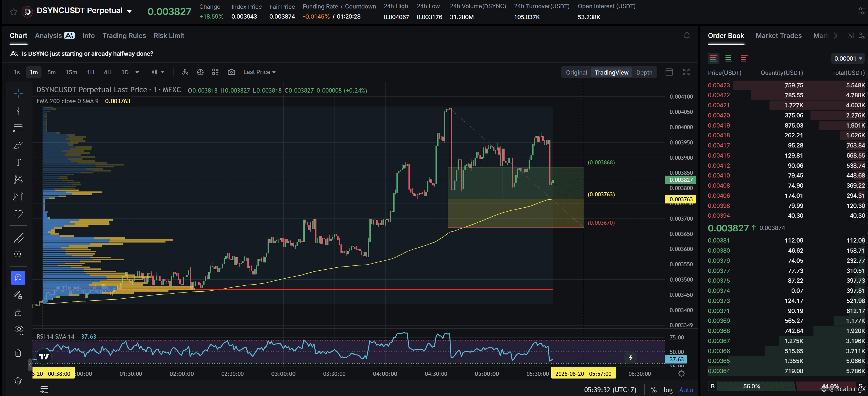The image size is (868, 396).
Task: Select the 1D timeframe
Action: [125, 72]
